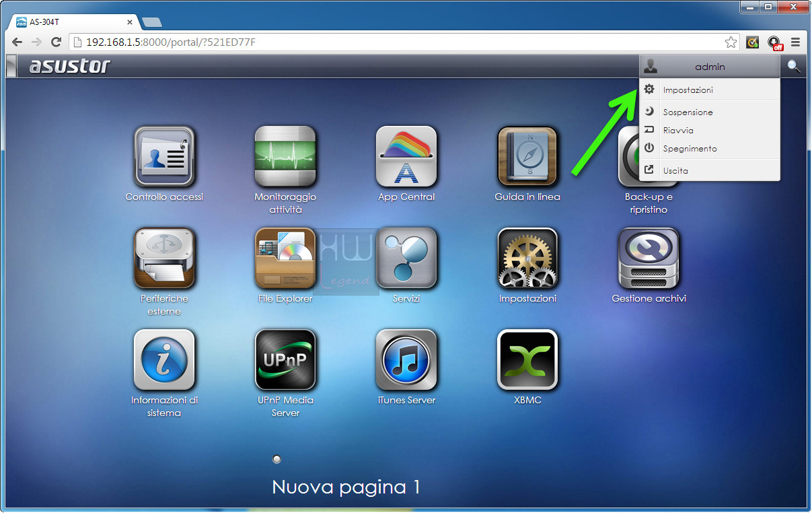Bookmark the page with the star icon
Screen dimensions: 812x513
731,42
